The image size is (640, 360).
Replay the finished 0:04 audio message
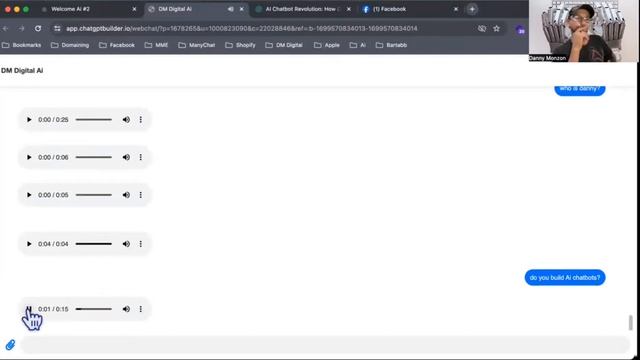click(29, 244)
